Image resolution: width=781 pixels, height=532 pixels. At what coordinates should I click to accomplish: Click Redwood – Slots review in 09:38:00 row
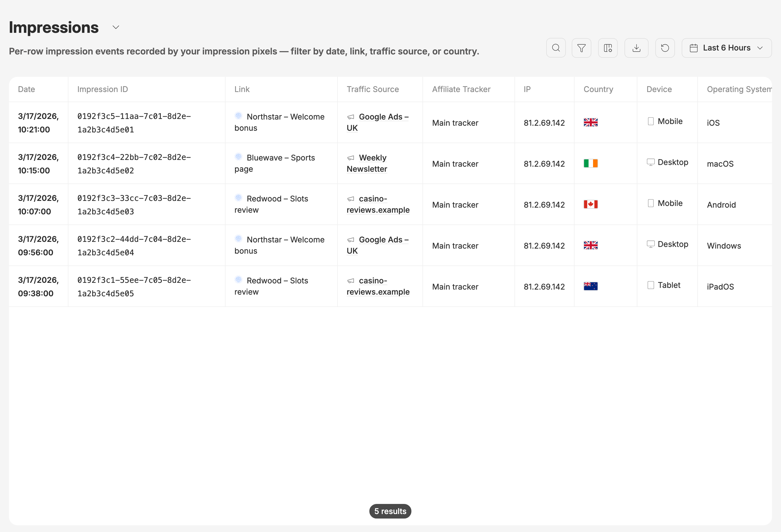click(271, 286)
